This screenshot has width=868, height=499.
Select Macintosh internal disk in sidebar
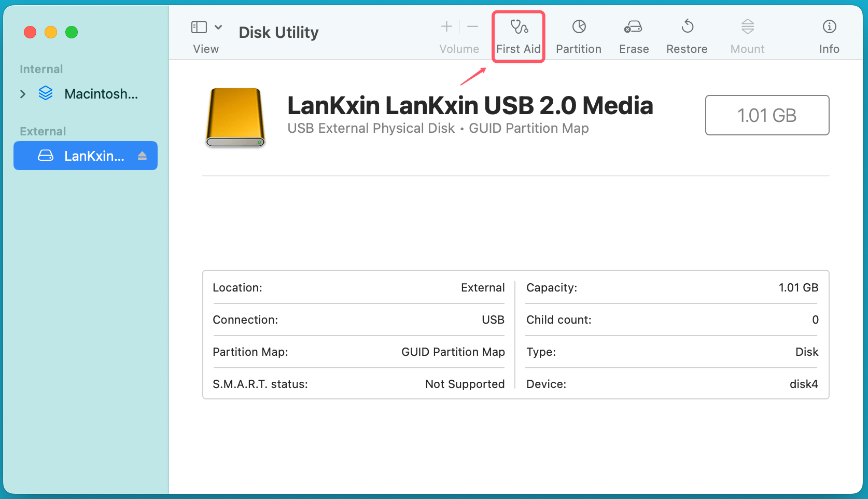[x=101, y=94]
